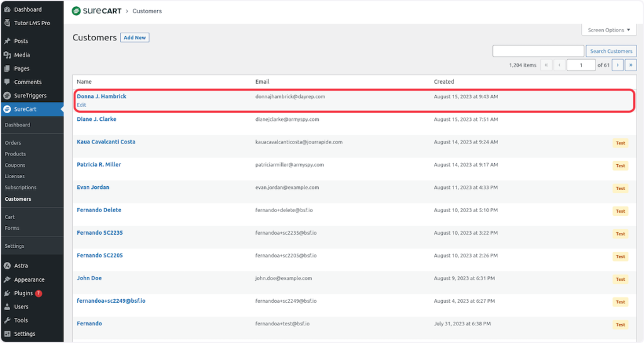Click the Posts pin icon
This screenshot has height=343, width=644.
click(7, 41)
